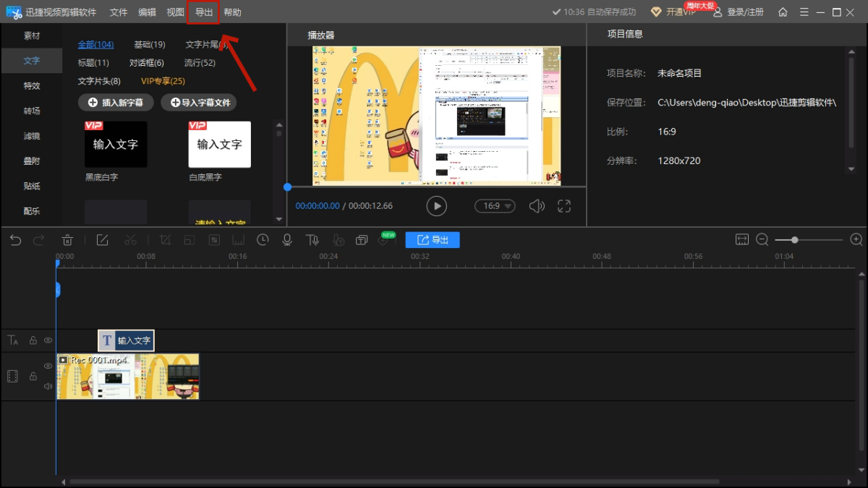This screenshot has height=488, width=868.
Task: Fit the timeline to window icon
Action: (x=741, y=239)
